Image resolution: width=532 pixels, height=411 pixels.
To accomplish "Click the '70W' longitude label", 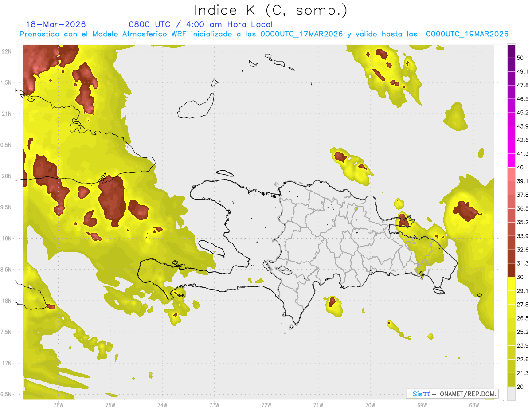I will pyautogui.click(x=370, y=405).
